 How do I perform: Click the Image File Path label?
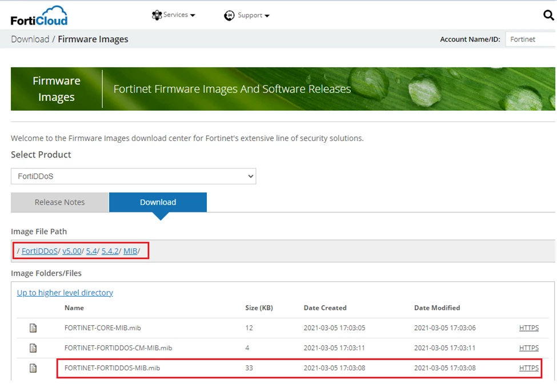coord(39,232)
